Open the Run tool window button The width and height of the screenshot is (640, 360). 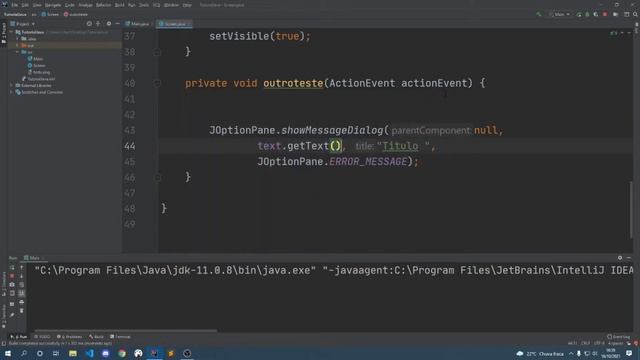click(x=19, y=337)
